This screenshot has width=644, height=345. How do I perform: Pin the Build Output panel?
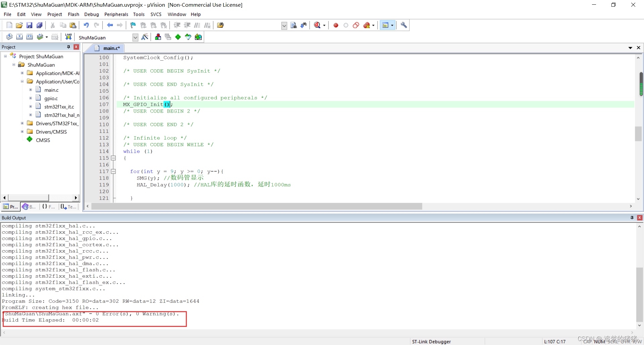(632, 218)
